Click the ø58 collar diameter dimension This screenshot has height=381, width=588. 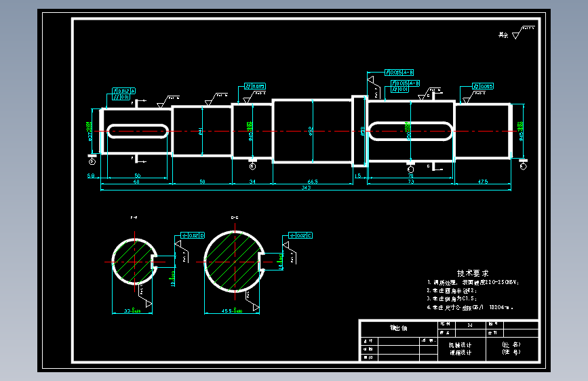point(363,131)
